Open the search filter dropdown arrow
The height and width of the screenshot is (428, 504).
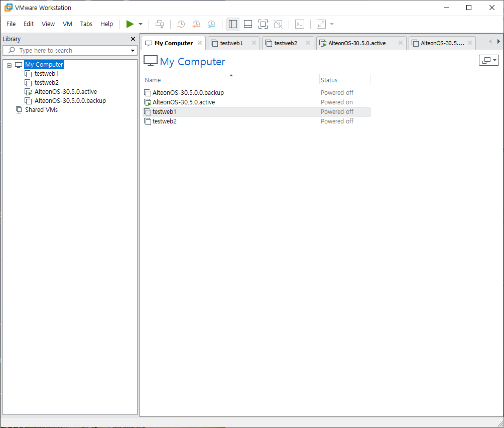(x=133, y=51)
